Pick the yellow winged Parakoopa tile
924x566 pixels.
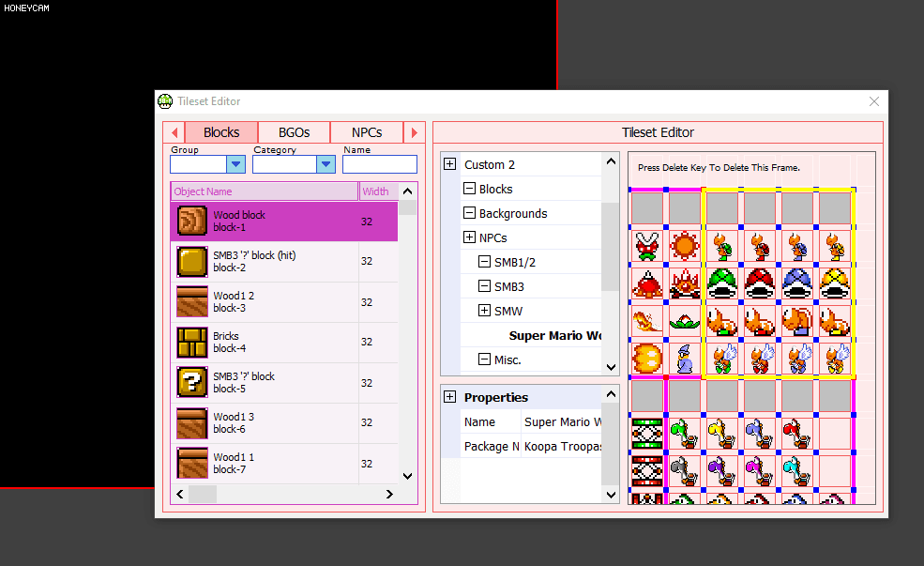click(835, 359)
